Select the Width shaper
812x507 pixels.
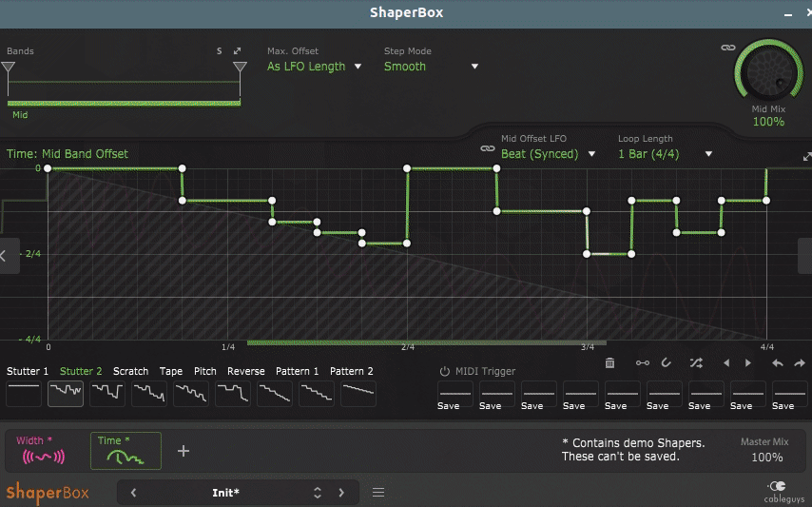pyautogui.click(x=42, y=450)
